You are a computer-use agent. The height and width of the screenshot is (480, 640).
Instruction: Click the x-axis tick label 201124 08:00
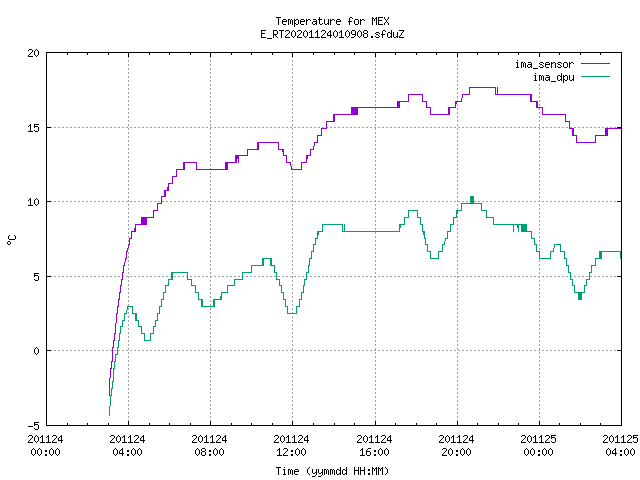click(x=210, y=445)
